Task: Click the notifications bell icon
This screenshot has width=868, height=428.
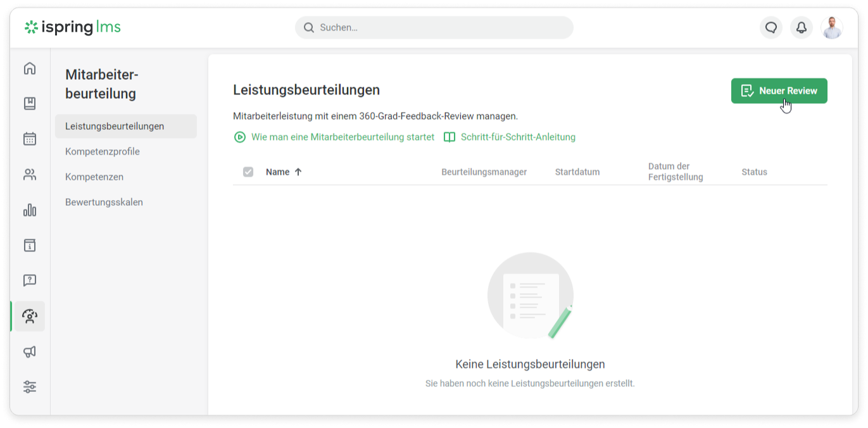Action: pyautogui.click(x=801, y=28)
